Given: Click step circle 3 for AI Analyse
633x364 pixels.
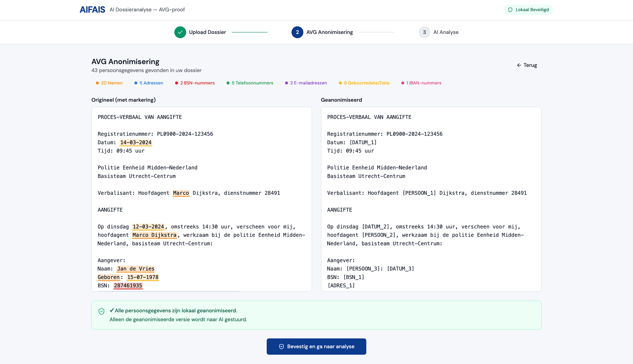Looking at the screenshot, I should click(424, 32).
